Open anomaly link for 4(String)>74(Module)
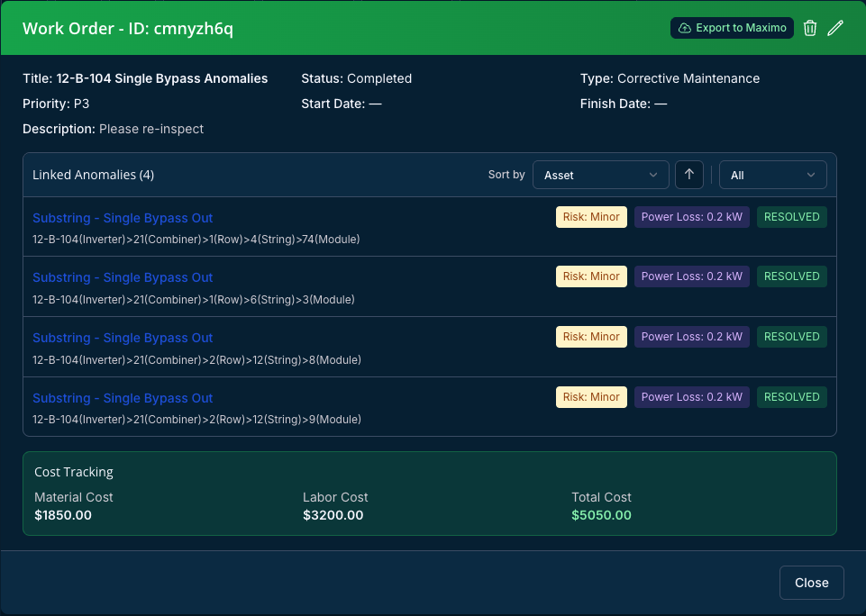866x616 pixels. click(x=123, y=218)
